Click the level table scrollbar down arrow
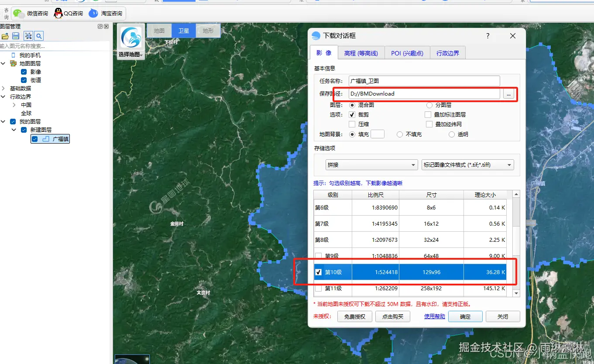 coord(517,293)
